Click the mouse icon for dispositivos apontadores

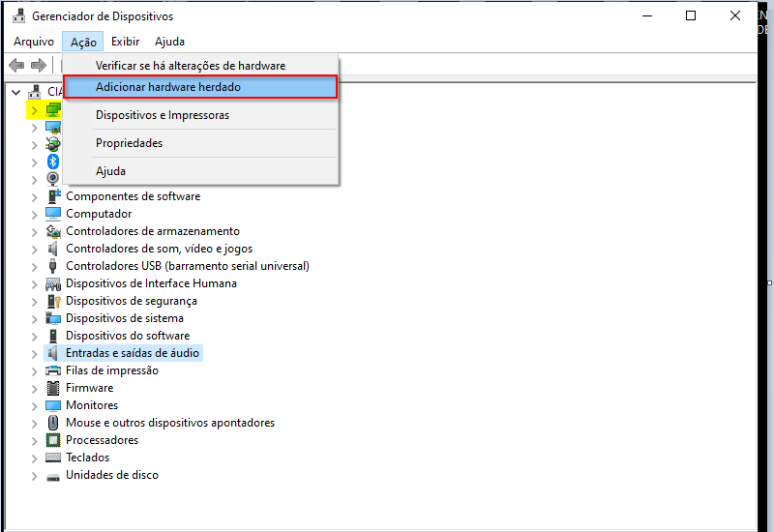pos(53,423)
